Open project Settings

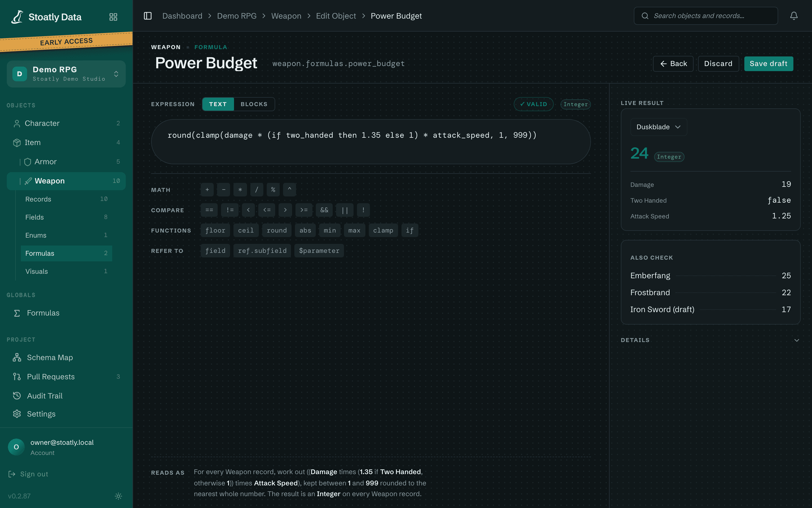point(66,414)
